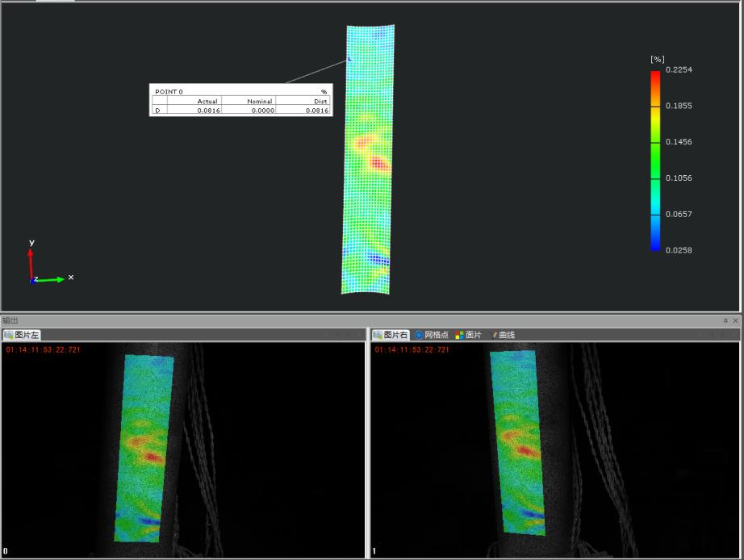Pin the 输出 panel with the pin icon
This screenshot has height=560, width=744.
click(725, 321)
